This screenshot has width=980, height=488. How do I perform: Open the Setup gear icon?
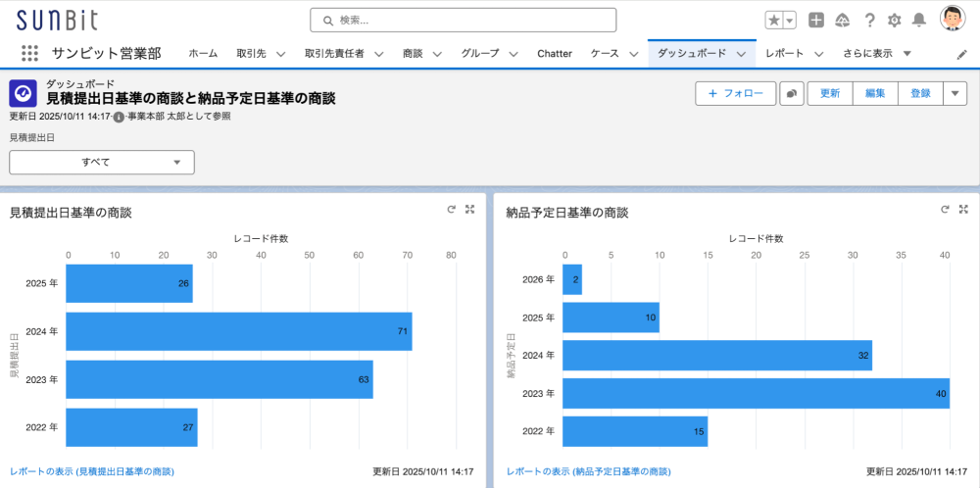tap(894, 21)
